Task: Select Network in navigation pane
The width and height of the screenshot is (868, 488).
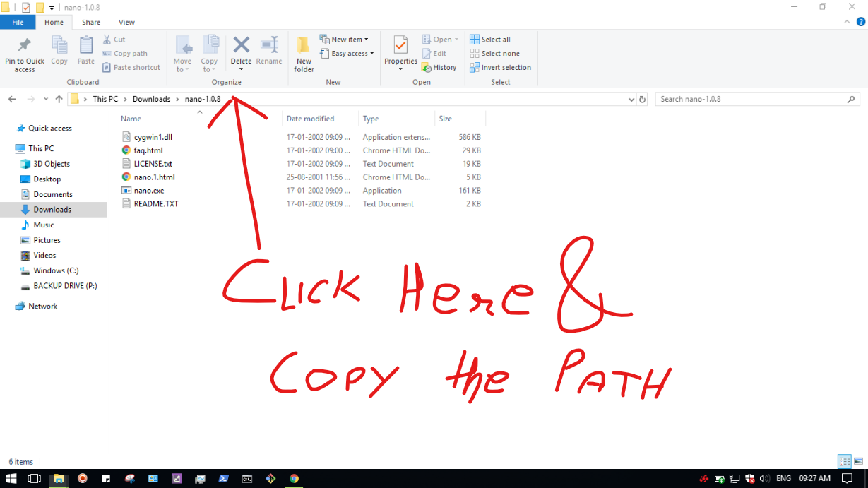Action: pos(43,307)
